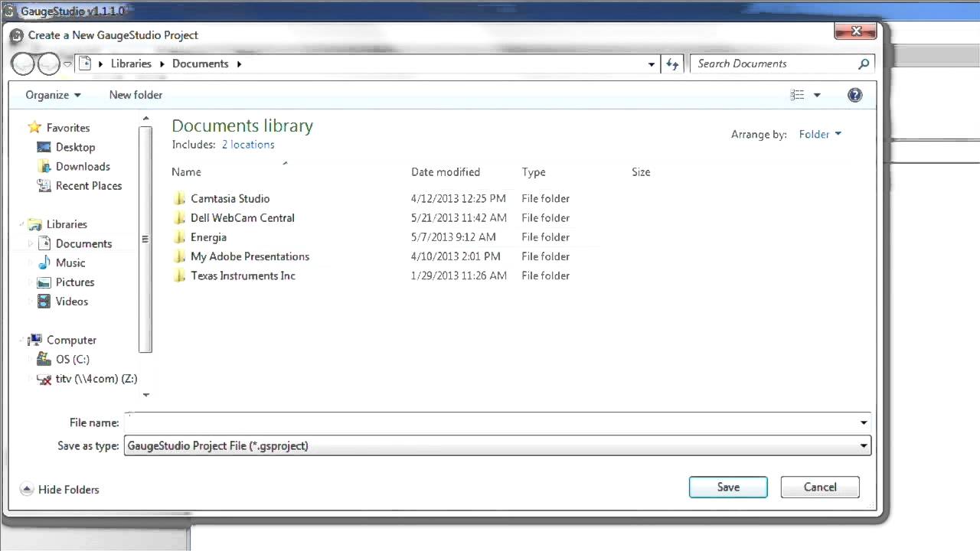Click the Camtasia Studio folder icon
This screenshot has width=980, height=551.
point(179,198)
